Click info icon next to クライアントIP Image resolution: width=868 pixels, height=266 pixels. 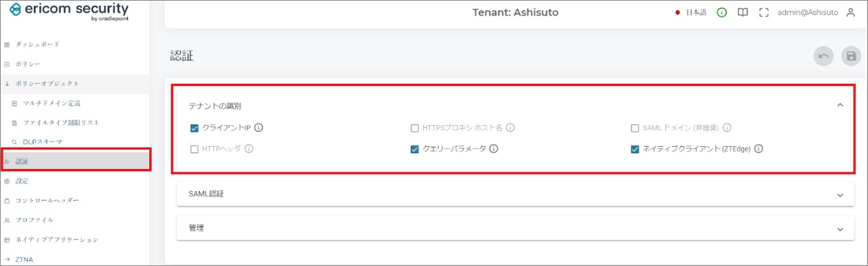[x=259, y=128]
